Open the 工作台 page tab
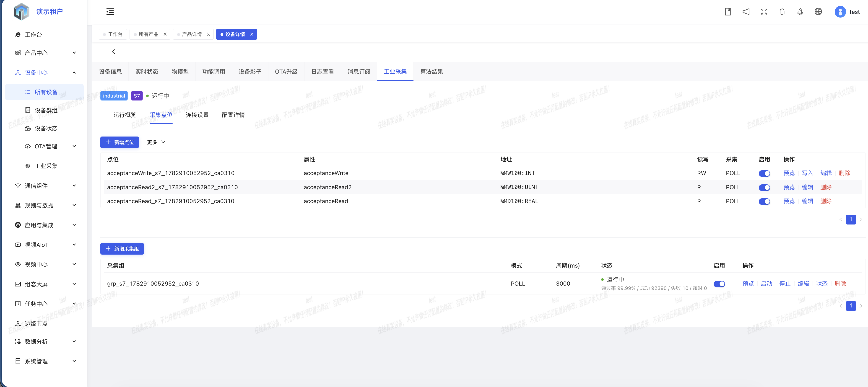The height and width of the screenshot is (387, 868). click(113, 34)
